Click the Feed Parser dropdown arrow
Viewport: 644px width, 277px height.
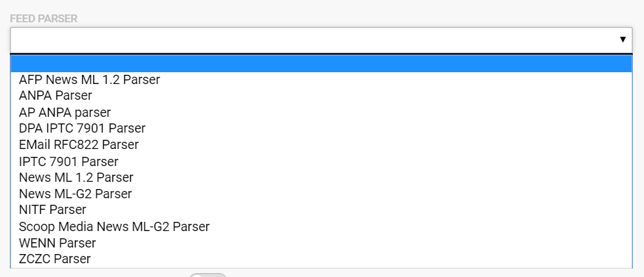point(622,40)
